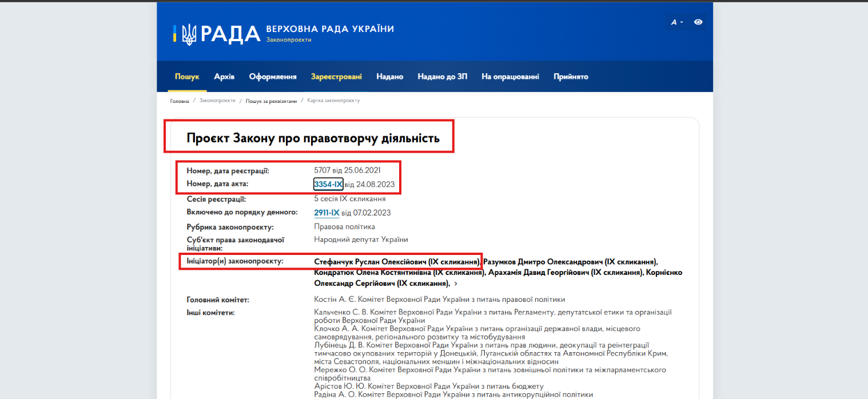
Task: Click initiator Разумков Дмитро Олександрович
Action: (x=571, y=262)
